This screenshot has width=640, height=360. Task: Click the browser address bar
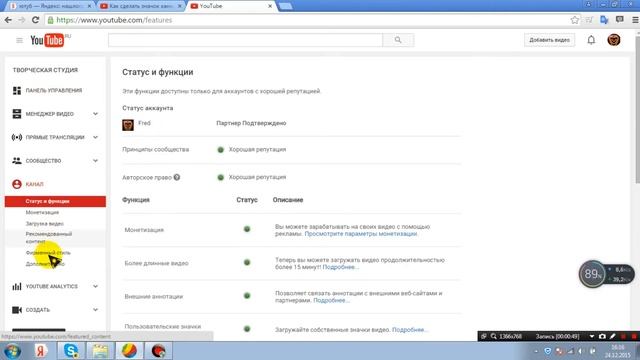pos(306,20)
